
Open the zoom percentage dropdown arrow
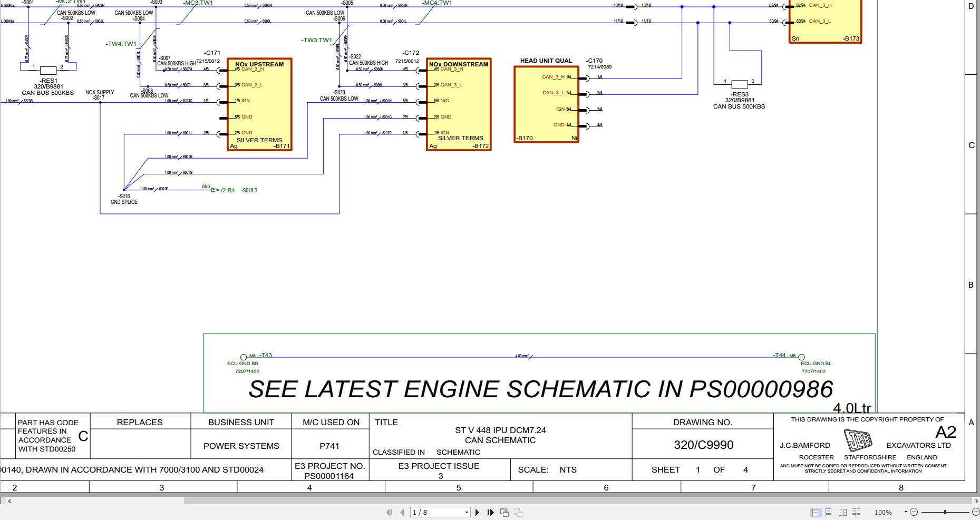pos(906,512)
